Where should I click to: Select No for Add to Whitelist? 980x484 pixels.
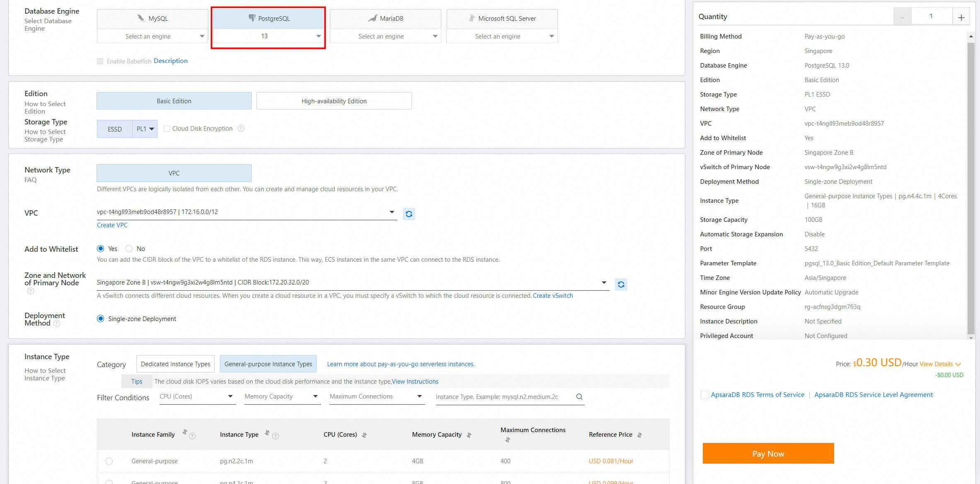click(129, 249)
